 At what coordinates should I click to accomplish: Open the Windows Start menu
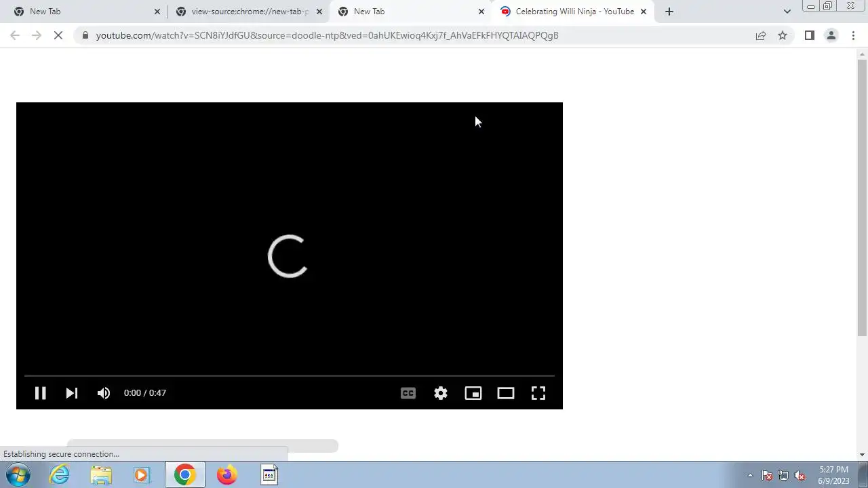18,475
